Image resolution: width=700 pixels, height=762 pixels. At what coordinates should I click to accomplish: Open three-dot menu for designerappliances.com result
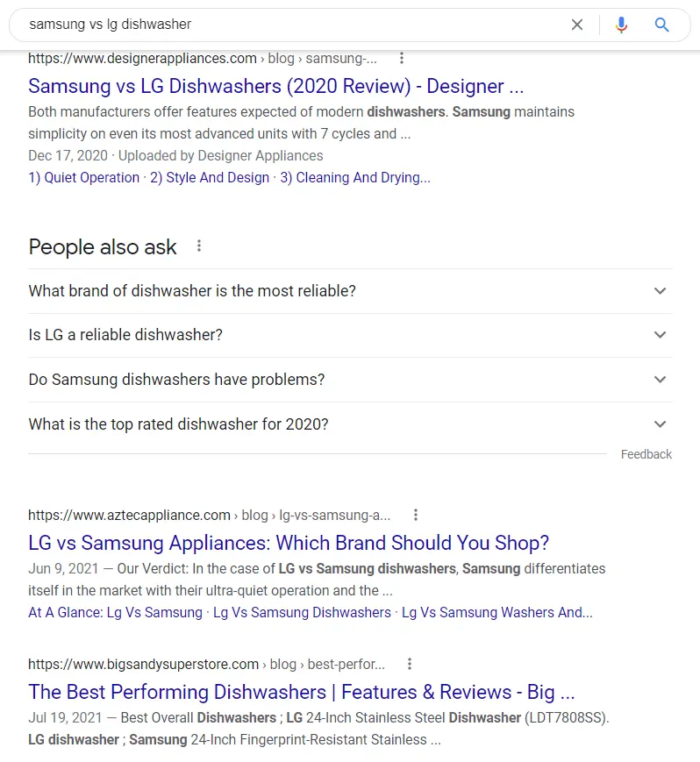pos(402,59)
